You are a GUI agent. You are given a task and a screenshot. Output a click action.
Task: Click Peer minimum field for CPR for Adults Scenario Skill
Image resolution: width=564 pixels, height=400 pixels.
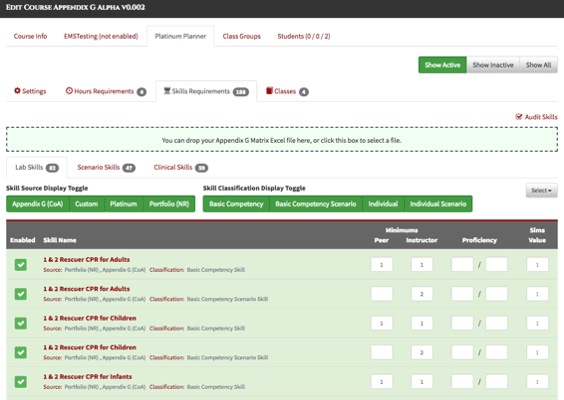tap(382, 294)
